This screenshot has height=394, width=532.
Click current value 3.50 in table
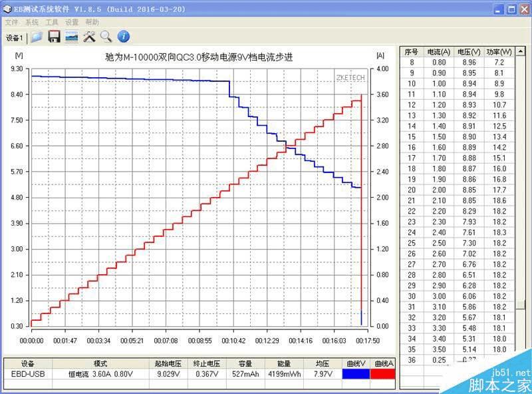click(439, 349)
